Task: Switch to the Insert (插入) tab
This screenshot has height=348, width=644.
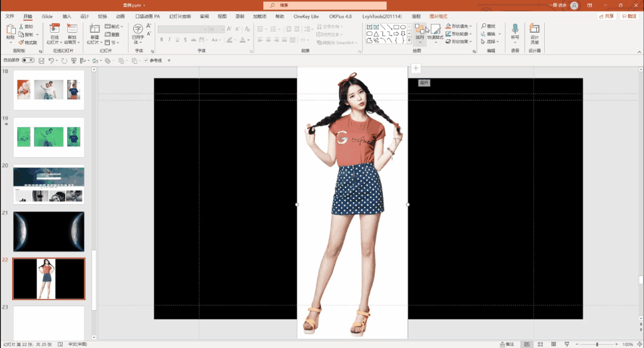Action: [x=67, y=16]
